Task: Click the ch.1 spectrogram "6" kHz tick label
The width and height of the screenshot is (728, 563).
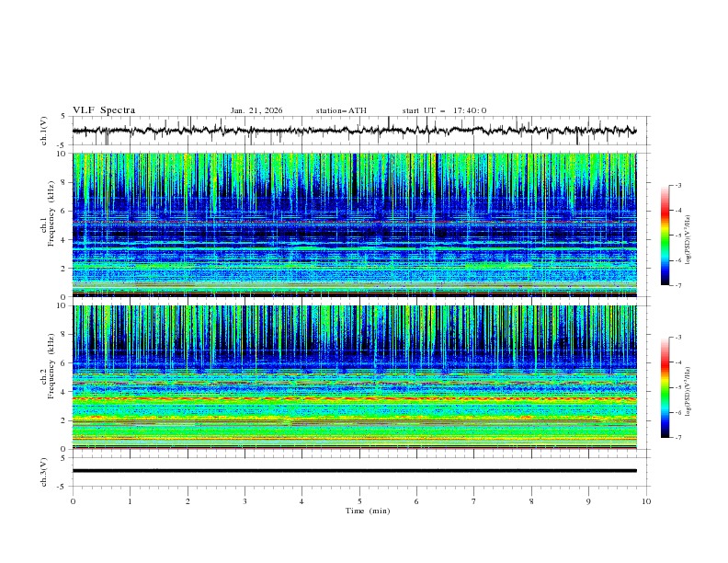Action: point(65,211)
